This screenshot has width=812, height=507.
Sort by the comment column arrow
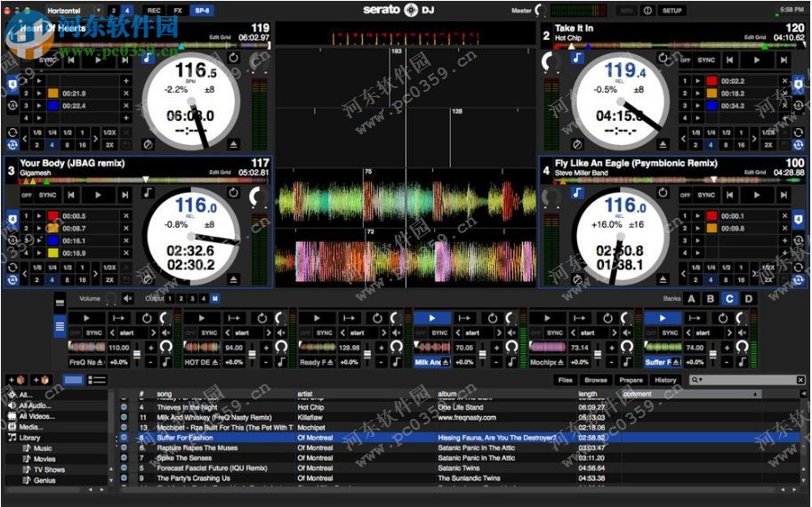[756, 394]
